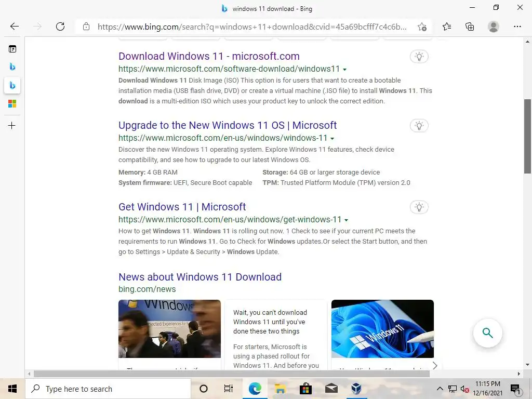Follow the bing.com/news link

click(147, 289)
